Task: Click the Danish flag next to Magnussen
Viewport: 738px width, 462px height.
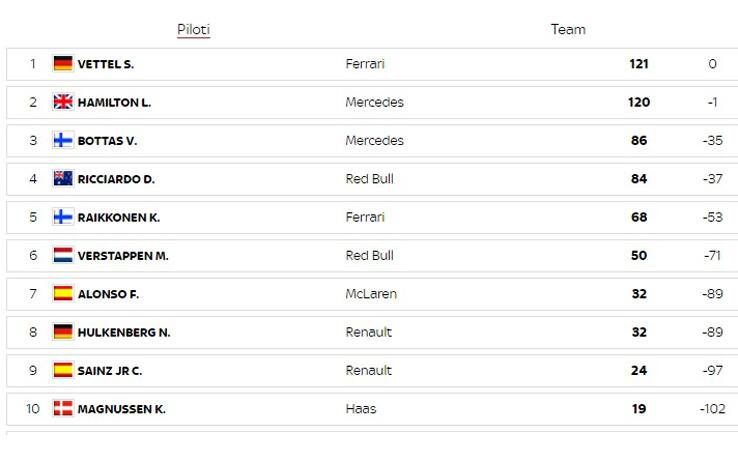Action: tap(63, 408)
